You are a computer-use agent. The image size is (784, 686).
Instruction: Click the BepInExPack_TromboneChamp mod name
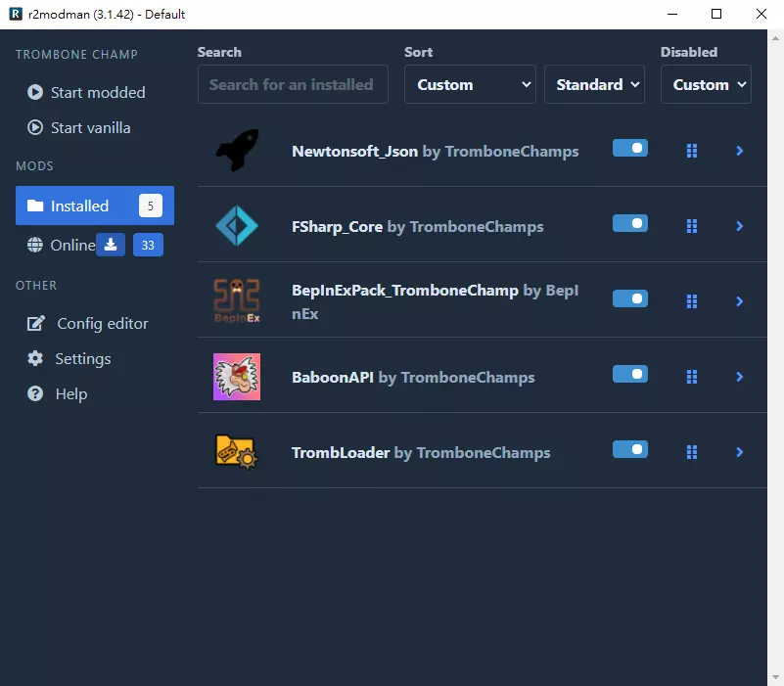click(405, 290)
